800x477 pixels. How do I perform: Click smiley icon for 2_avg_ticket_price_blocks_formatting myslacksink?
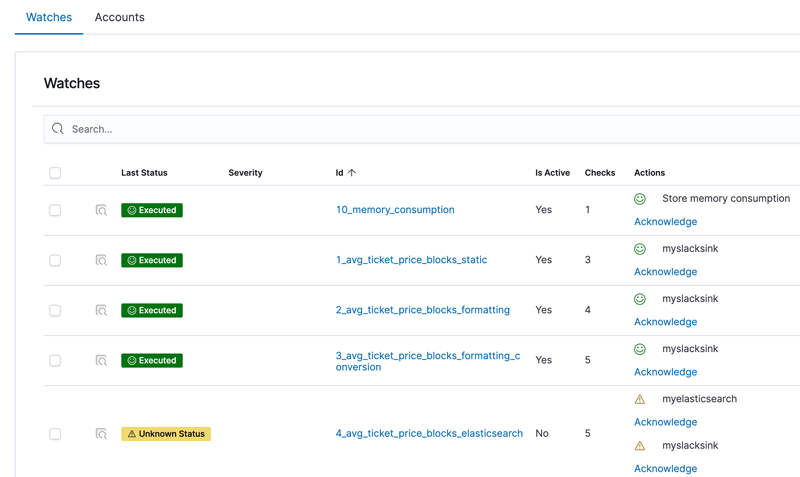(x=640, y=299)
